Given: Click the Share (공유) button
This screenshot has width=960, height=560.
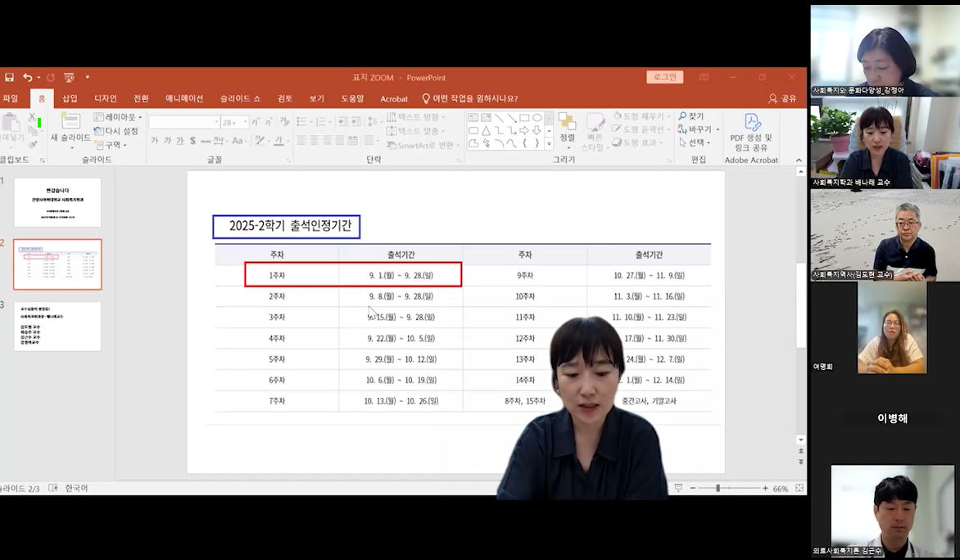Looking at the screenshot, I should 782,98.
